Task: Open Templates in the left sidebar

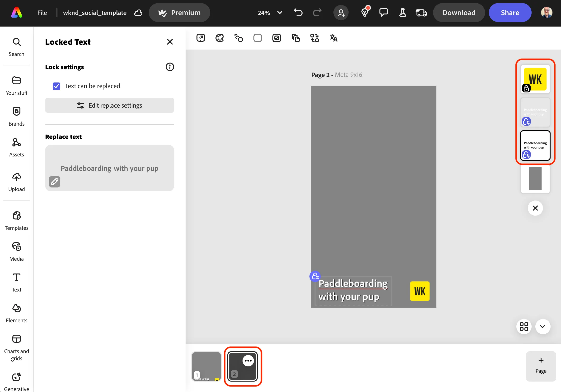Action: coord(17,221)
